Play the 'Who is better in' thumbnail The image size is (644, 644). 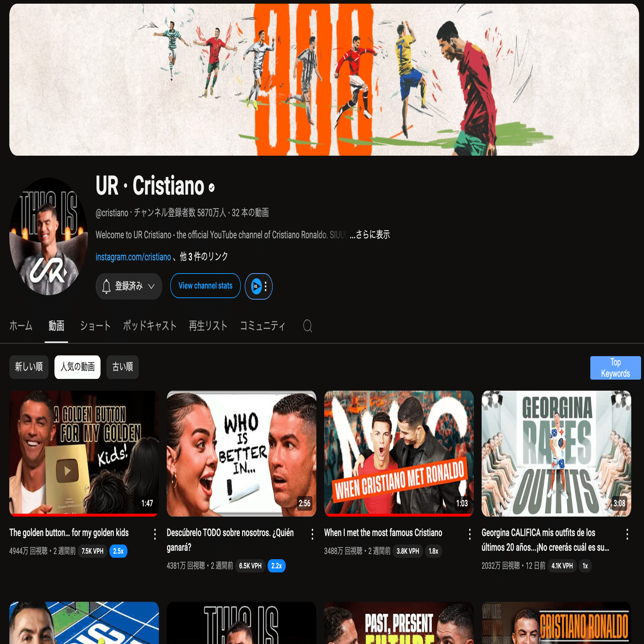point(242,453)
